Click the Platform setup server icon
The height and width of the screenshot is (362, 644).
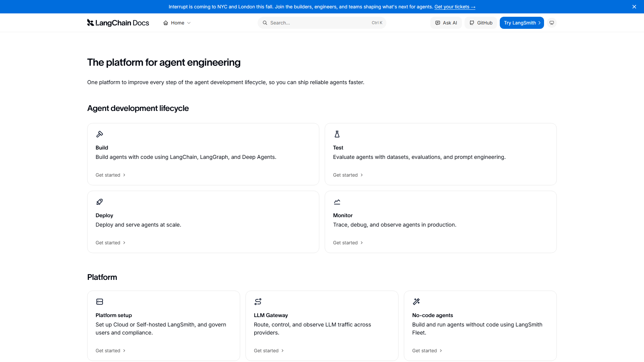[100, 302]
